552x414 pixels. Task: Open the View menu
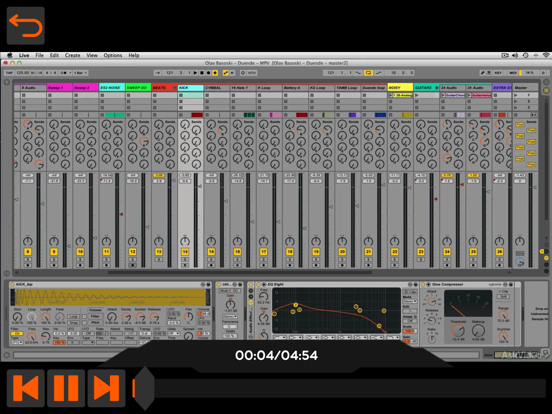pyautogui.click(x=92, y=55)
